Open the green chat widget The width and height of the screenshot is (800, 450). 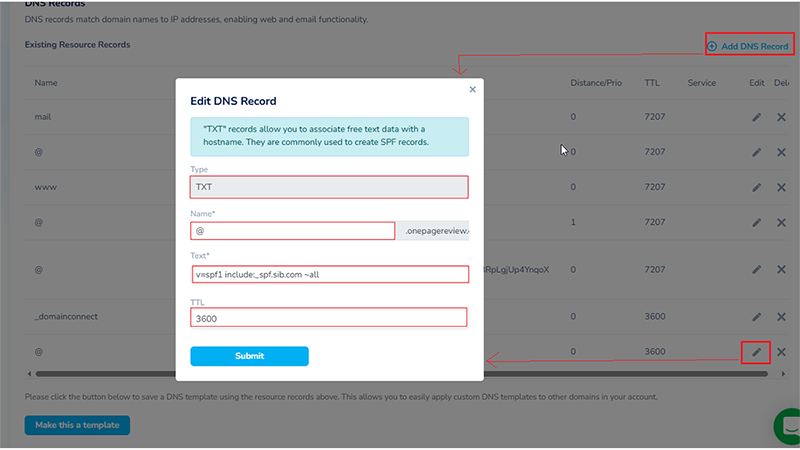point(788,426)
